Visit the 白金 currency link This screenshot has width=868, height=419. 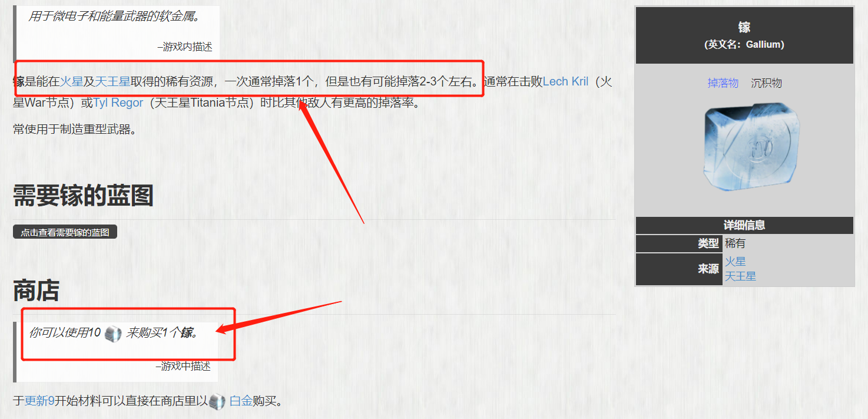pyautogui.click(x=241, y=401)
